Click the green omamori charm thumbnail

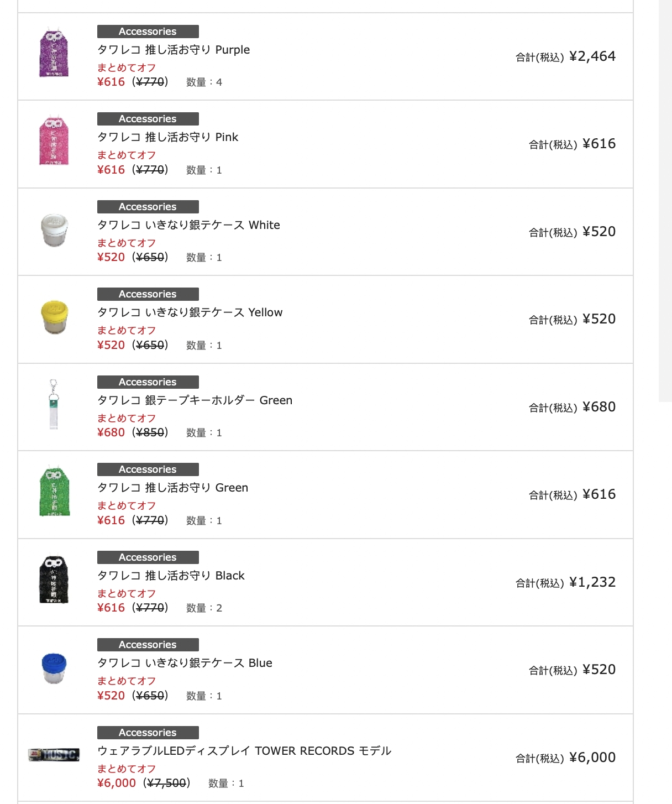click(54, 490)
